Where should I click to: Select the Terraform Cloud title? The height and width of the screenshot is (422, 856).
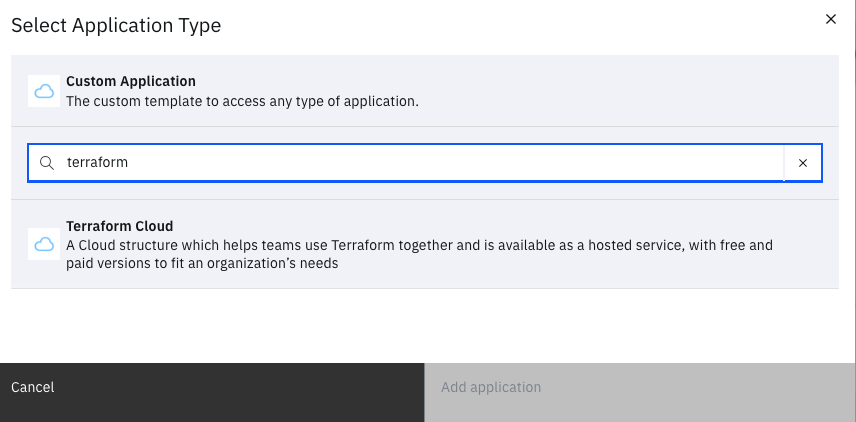point(120,226)
